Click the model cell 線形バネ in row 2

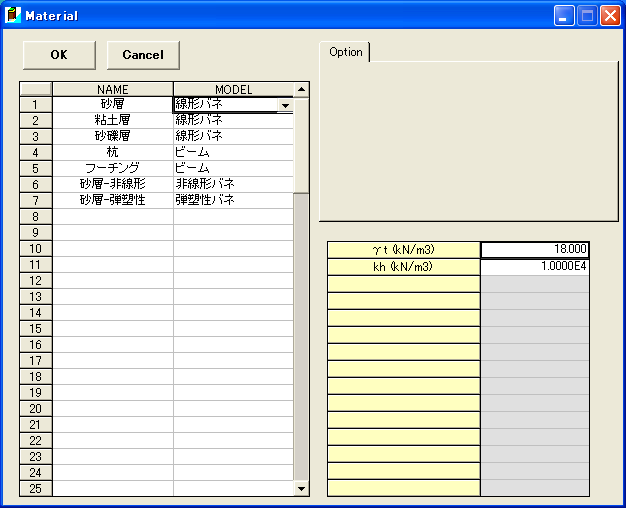point(233,120)
